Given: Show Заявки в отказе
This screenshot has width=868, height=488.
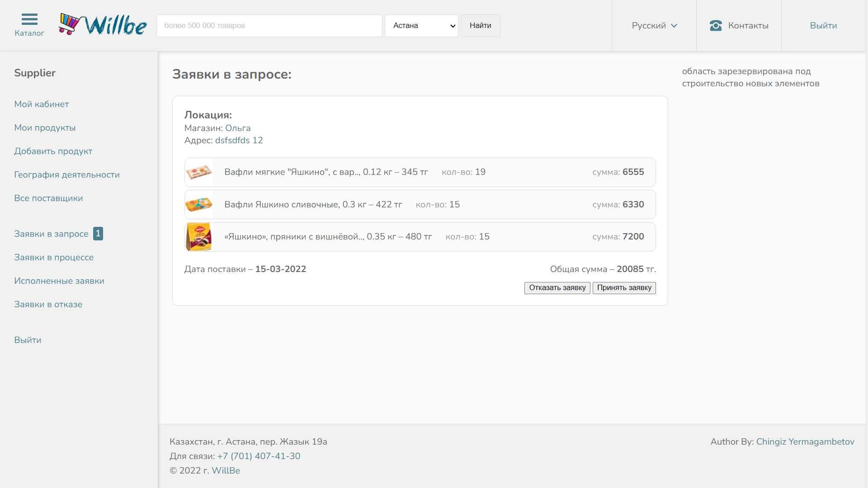Looking at the screenshot, I should coord(48,305).
